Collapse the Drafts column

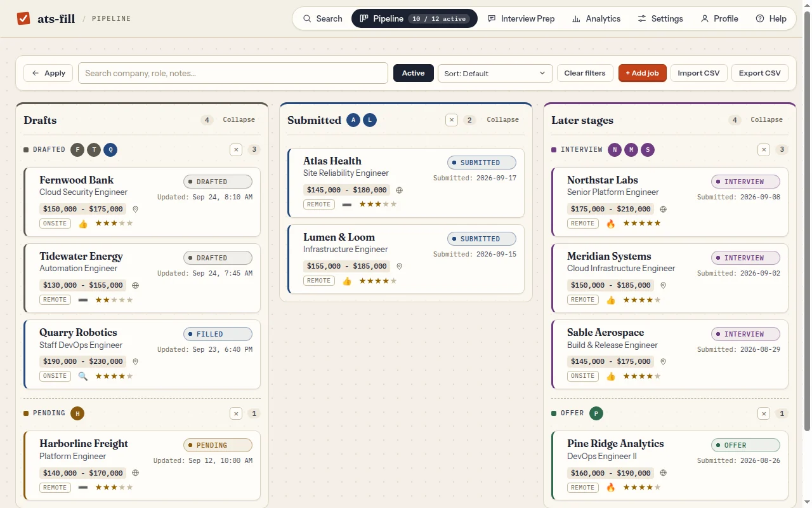coord(239,120)
